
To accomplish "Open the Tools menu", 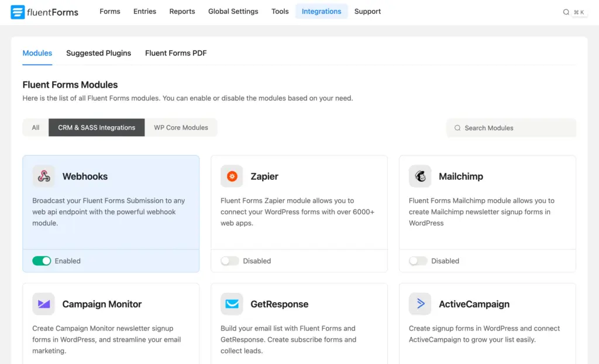I will tap(280, 12).
